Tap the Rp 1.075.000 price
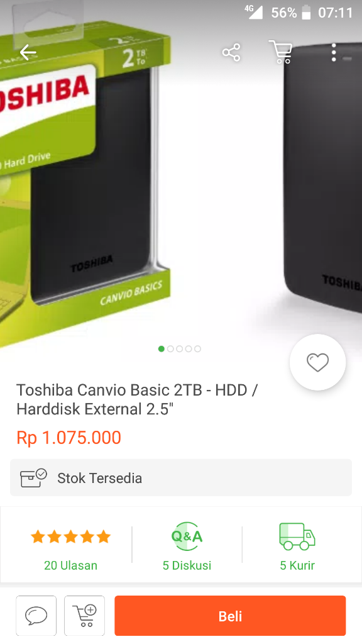 [69, 438]
